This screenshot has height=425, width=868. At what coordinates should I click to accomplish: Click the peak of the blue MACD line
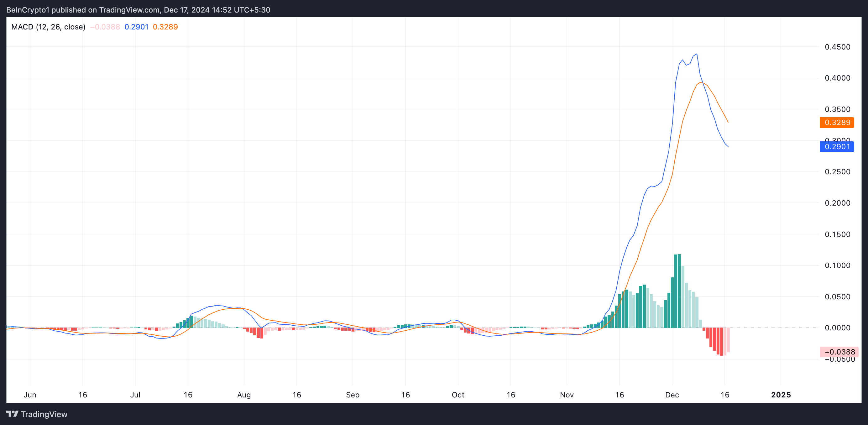click(x=697, y=54)
